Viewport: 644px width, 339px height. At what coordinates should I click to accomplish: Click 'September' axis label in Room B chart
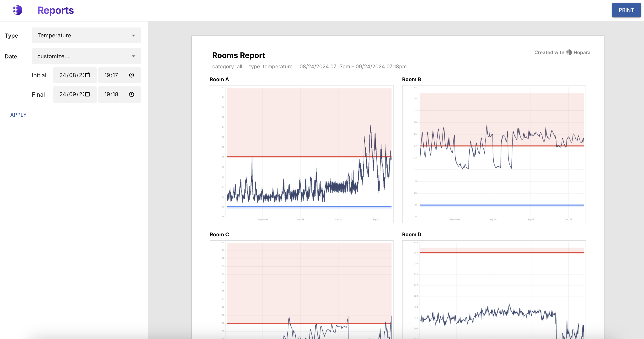coord(455,220)
